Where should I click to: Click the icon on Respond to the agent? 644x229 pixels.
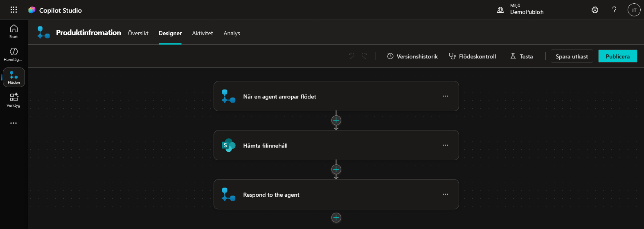(x=228, y=194)
